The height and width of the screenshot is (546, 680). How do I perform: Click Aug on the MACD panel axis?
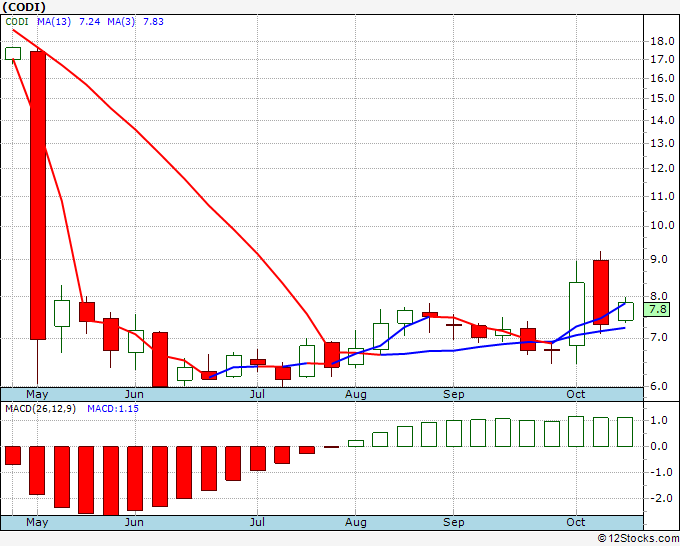(x=356, y=522)
